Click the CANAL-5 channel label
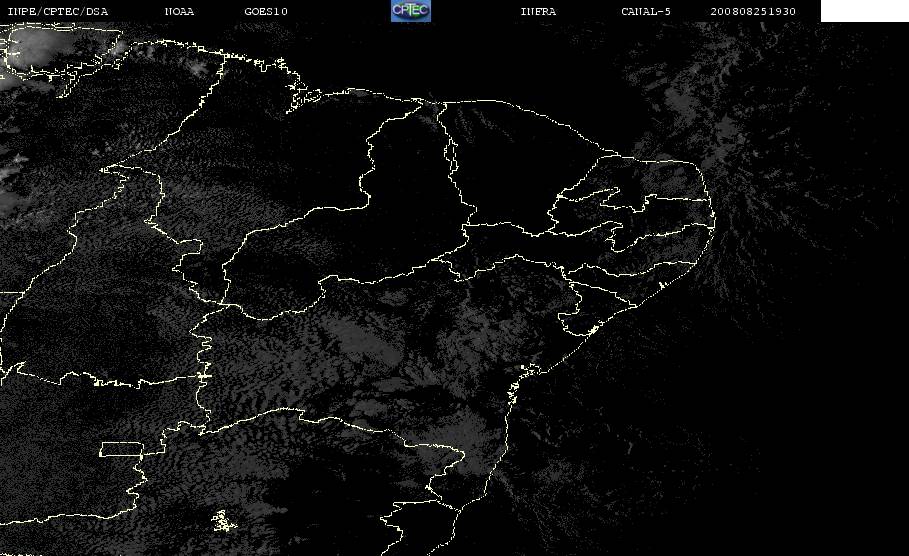This screenshot has width=909, height=556. click(646, 11)
